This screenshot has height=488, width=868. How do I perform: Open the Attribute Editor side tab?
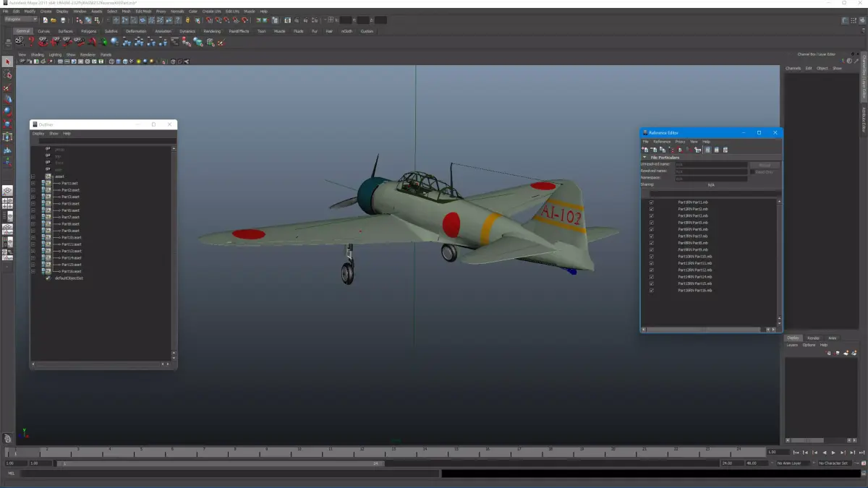[864, 119]
